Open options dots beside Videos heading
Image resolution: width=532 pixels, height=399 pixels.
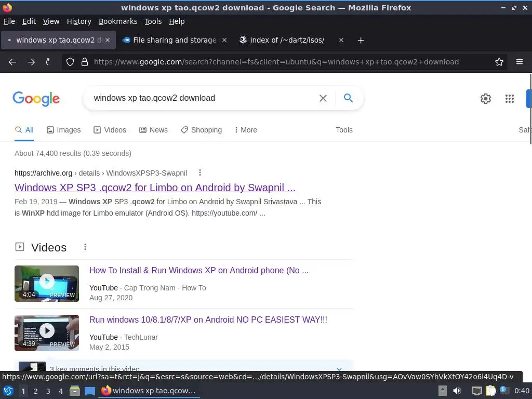click(x=85, y=247)
